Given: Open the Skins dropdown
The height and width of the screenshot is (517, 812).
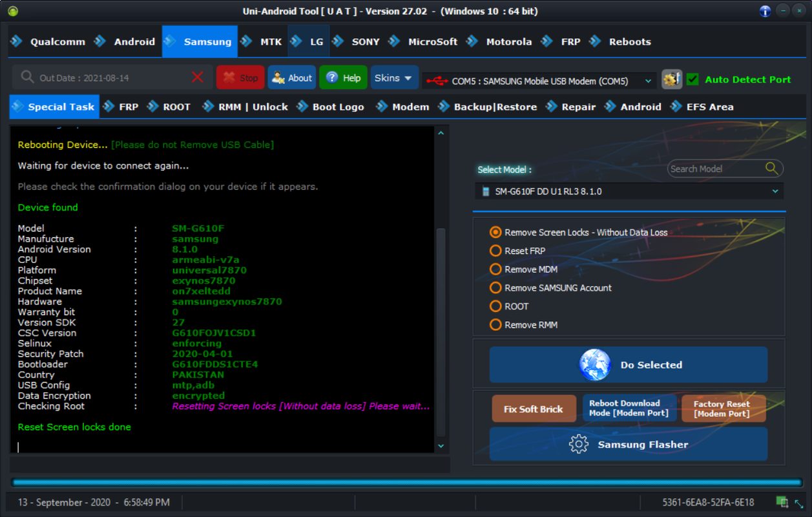Looking at the screenshot, I should click(394, 78).
